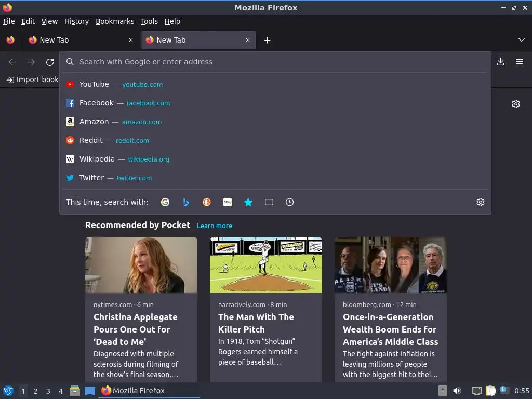Viewport: 532px width, 399px height.
Task: Open the Edit menu
Action: [28, 21]
